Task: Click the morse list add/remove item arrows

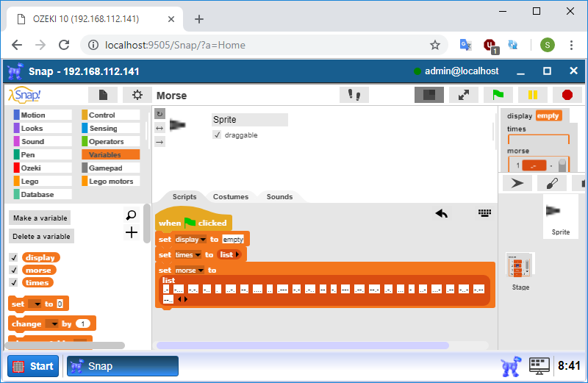Action: 182,299
